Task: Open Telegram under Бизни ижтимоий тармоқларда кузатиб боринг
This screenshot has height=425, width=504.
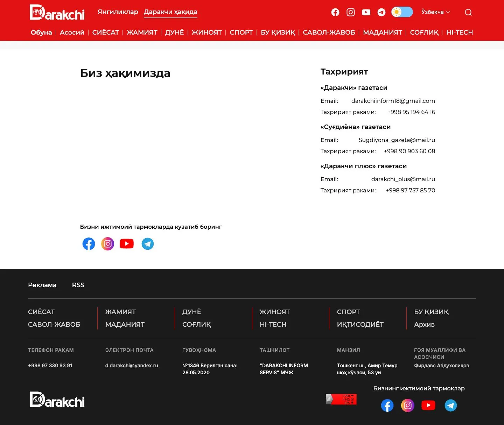Action: [x=148, y=244]
